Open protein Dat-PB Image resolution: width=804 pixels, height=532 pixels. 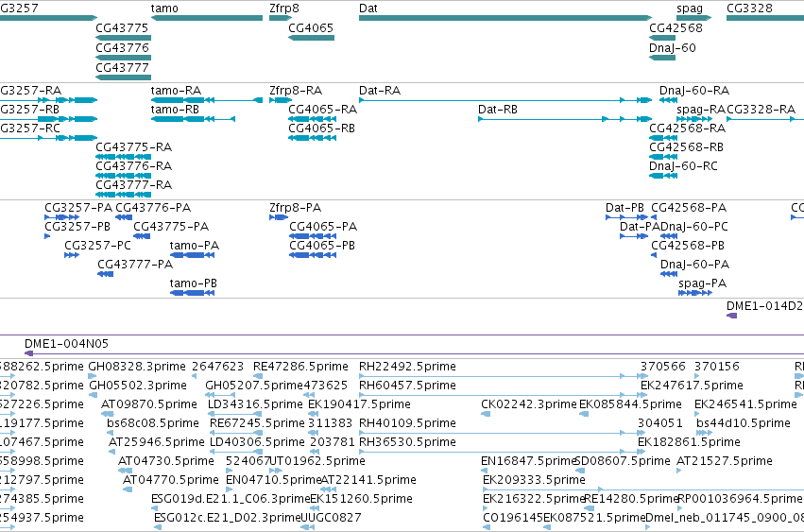(x=624, y=208)
